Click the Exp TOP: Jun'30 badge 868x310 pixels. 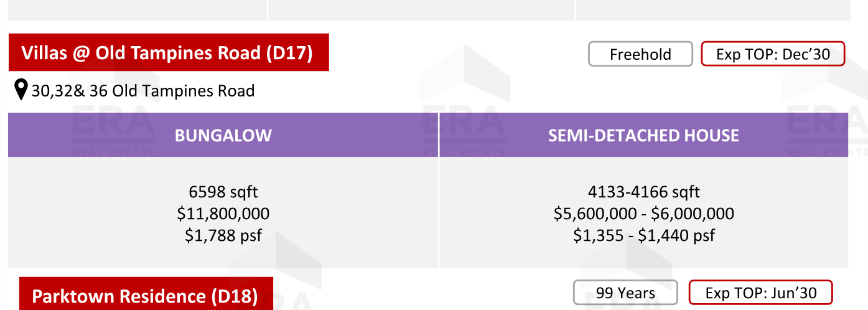pos(760,293)
